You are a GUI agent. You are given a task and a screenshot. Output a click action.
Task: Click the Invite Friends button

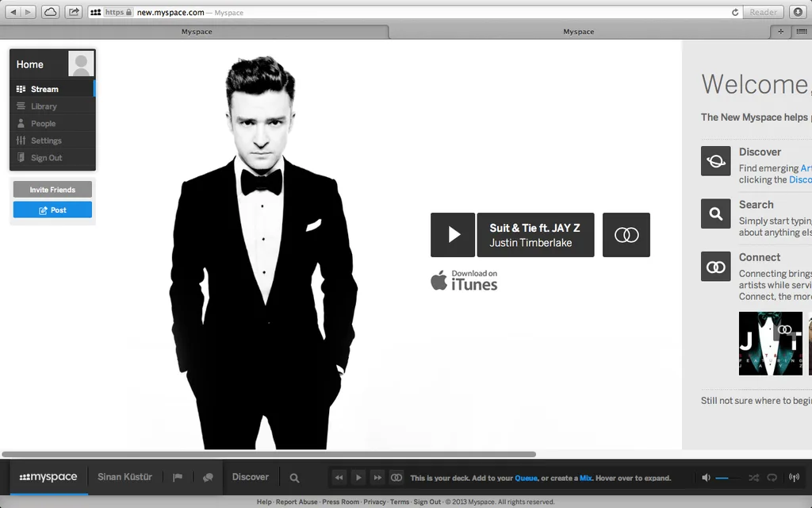pyautogui.click(x=52, y=190)
